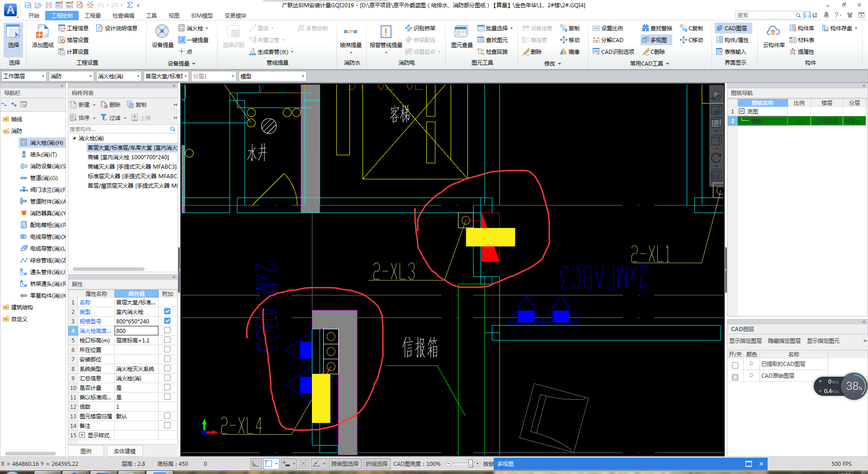Check 消火栓高度 additional checkbox
The height and width of the screenshot is (474, 868).
click(x=167, y=331)
